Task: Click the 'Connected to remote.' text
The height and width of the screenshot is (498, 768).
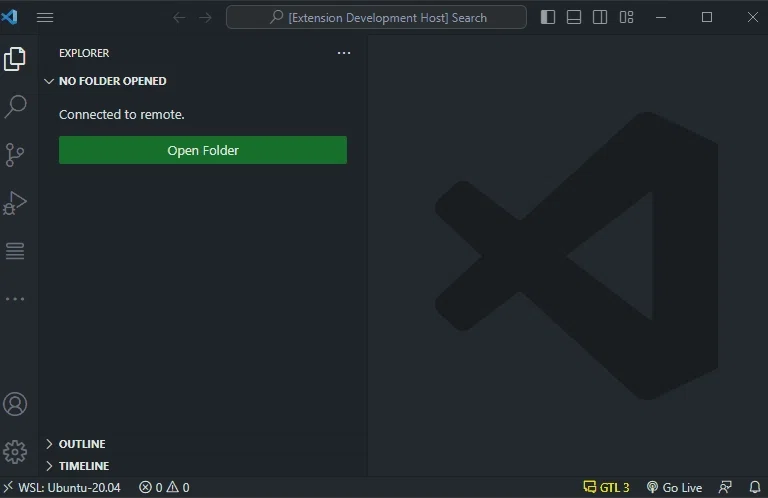Action: coord(122,115)
